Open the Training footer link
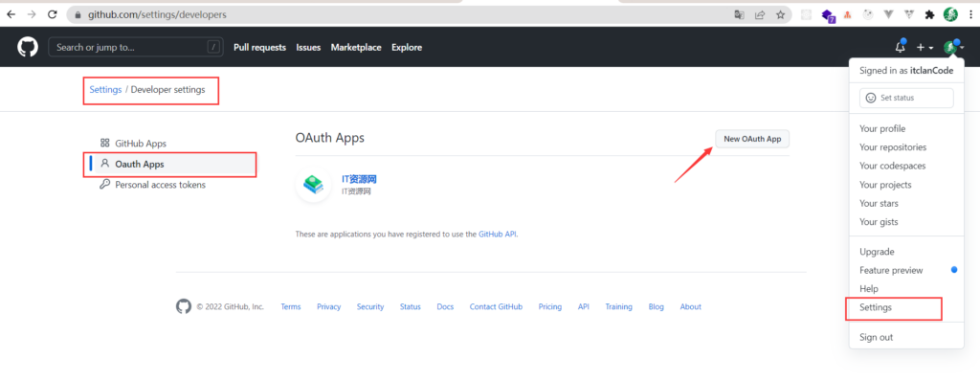 (619, 306)
